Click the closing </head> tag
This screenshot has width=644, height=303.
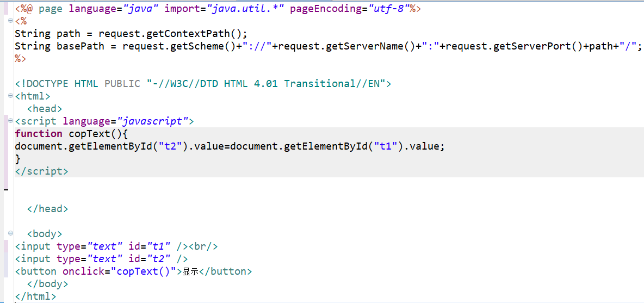[47, 208]
